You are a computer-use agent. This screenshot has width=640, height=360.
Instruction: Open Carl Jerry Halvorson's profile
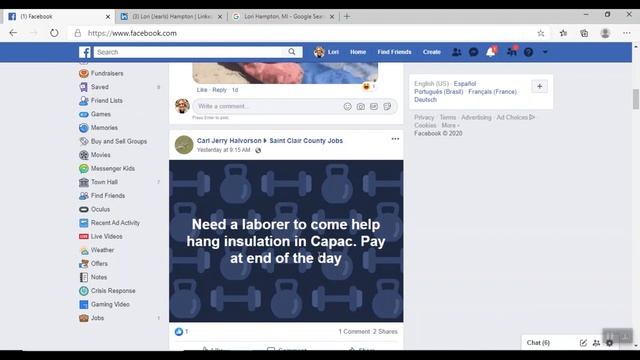point(229,140)
